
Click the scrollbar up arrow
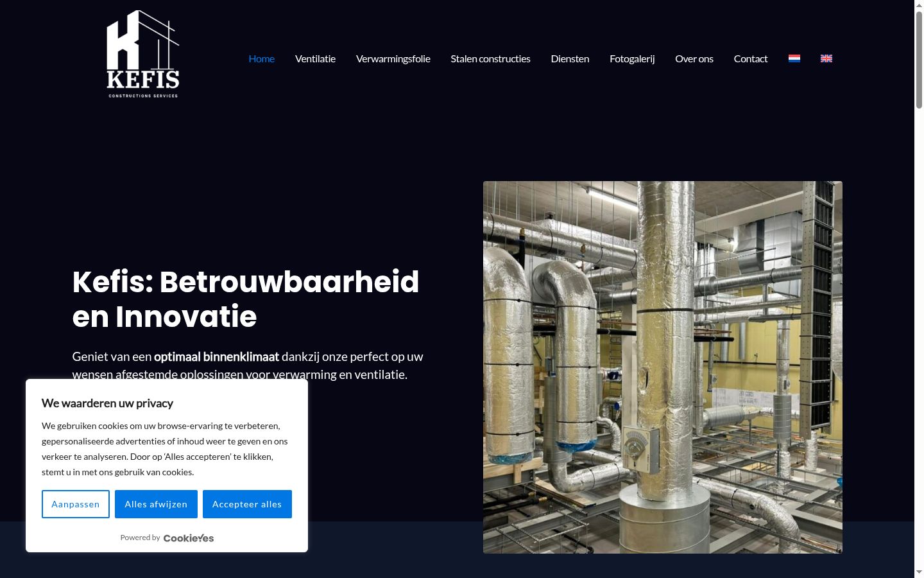919,4
